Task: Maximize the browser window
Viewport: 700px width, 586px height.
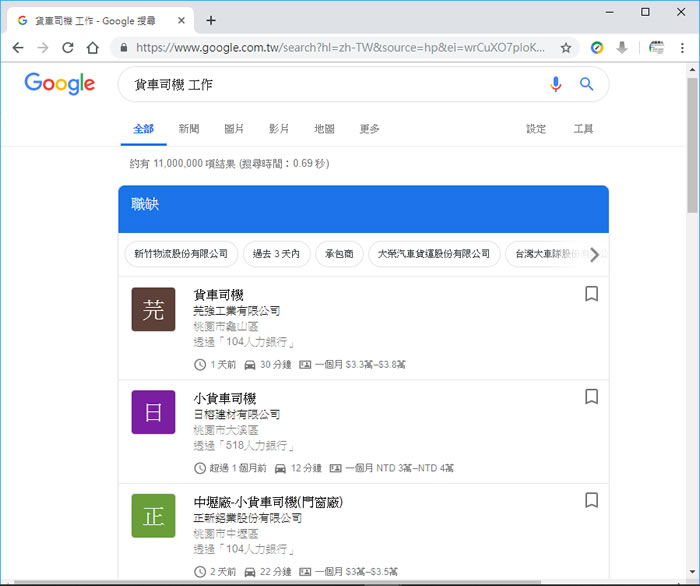Action: click(645, 12)
